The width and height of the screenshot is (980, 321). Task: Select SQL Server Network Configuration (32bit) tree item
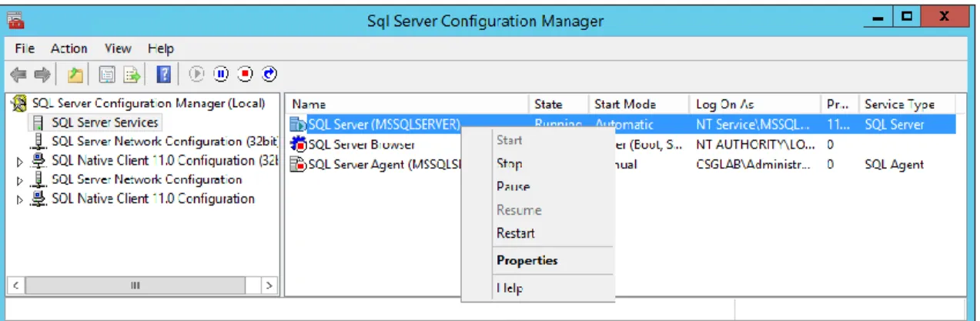point(165,142)
